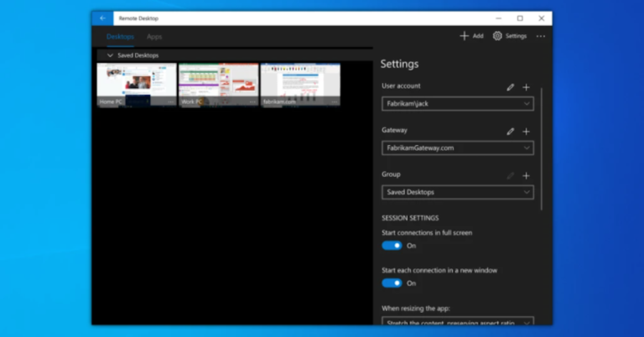The width and height of the screenshot is (644, 337).
Task: Open the Home PC desktop thumbnail
Action: tap(137, 84)
